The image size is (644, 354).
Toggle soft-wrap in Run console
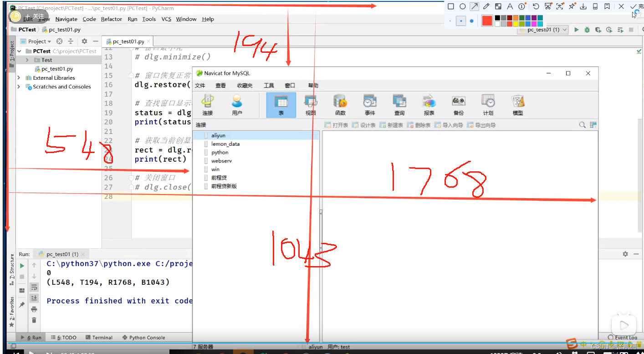click(34, 287)
